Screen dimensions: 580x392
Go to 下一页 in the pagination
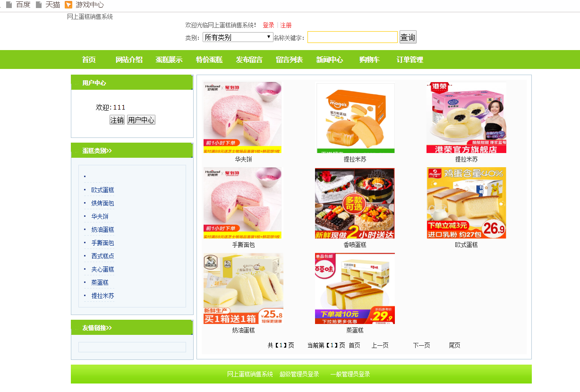[x=422, y=345]
